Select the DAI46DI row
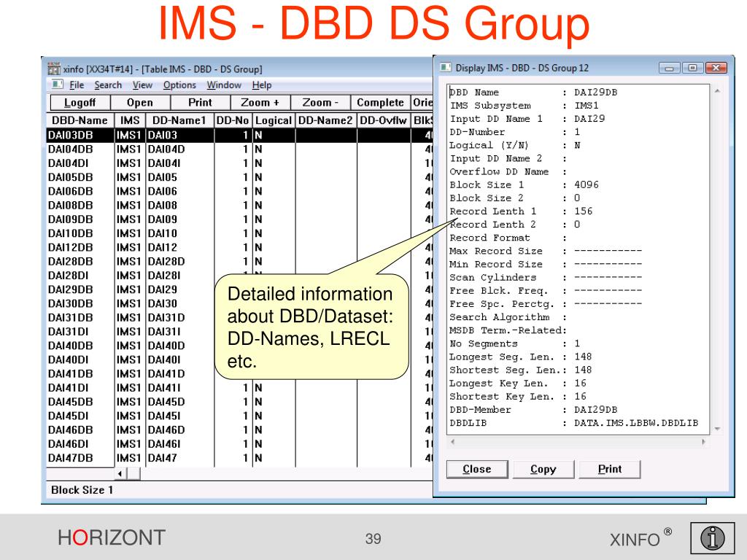This screenshot has width=747, height=560. tap(239, 444)
